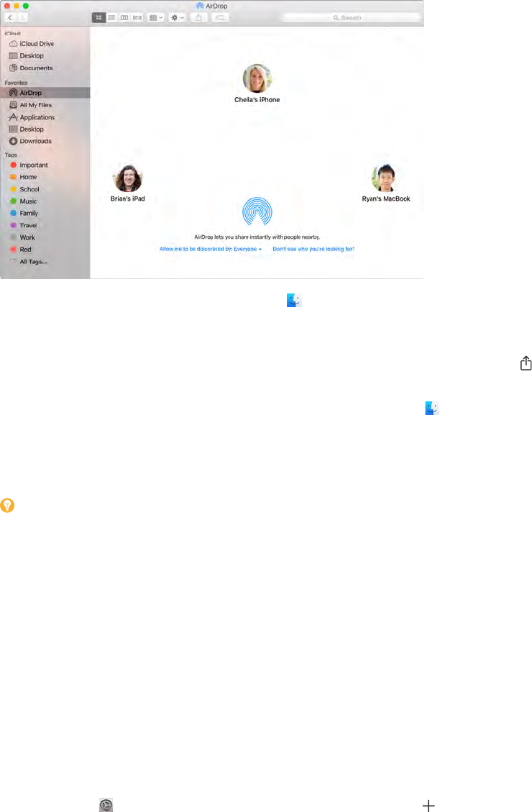Viewport: 532px width, 812px height.
Task: Click the Finder icon near right side
Action: point(432,409)
